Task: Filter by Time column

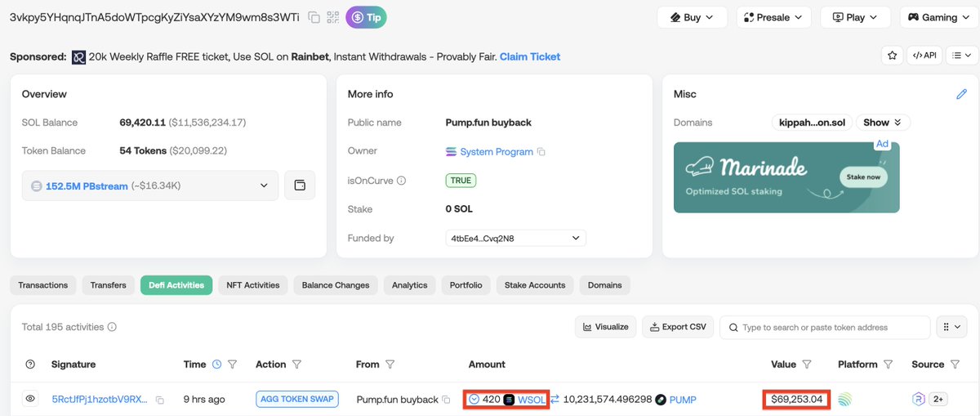Action: point(233,365)
